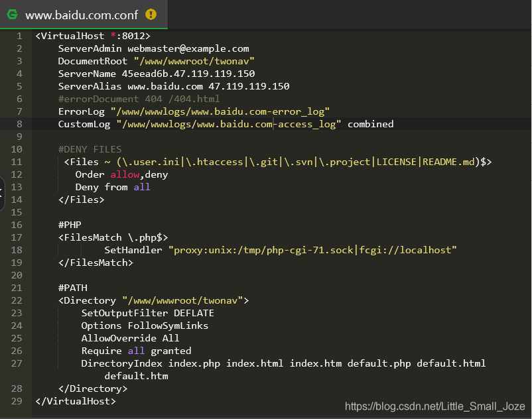Click <Directory "/www/wwwroot/twonav"> tag
Viewport: 532px width, 419px height.
pyautogui.click(x=153, y=300)
